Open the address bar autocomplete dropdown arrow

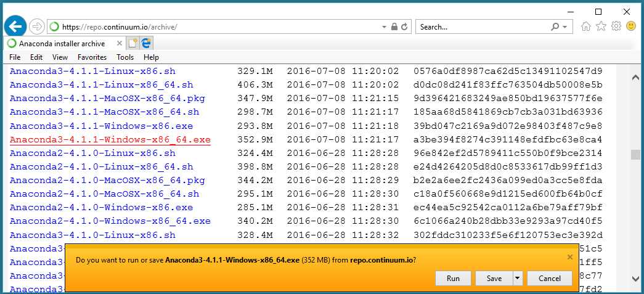click(385, 27)
